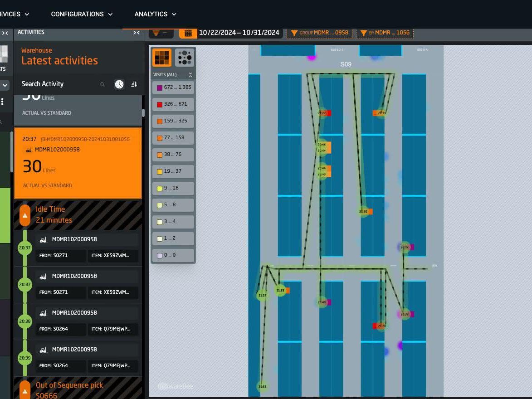Select the orange 20:37 activity card
The height and width of the screenshot is (399, 532).
(78, 163)
